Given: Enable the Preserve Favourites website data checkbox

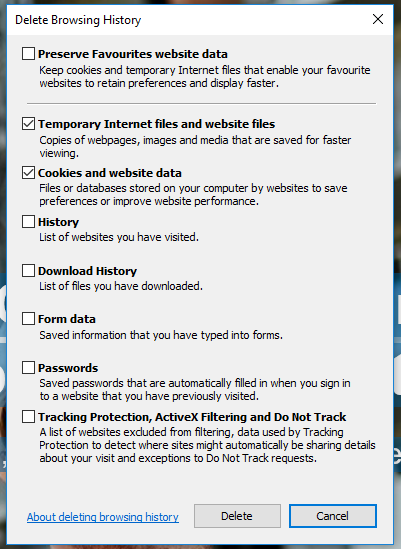Looking at the screenshot, I should (28, 54).
